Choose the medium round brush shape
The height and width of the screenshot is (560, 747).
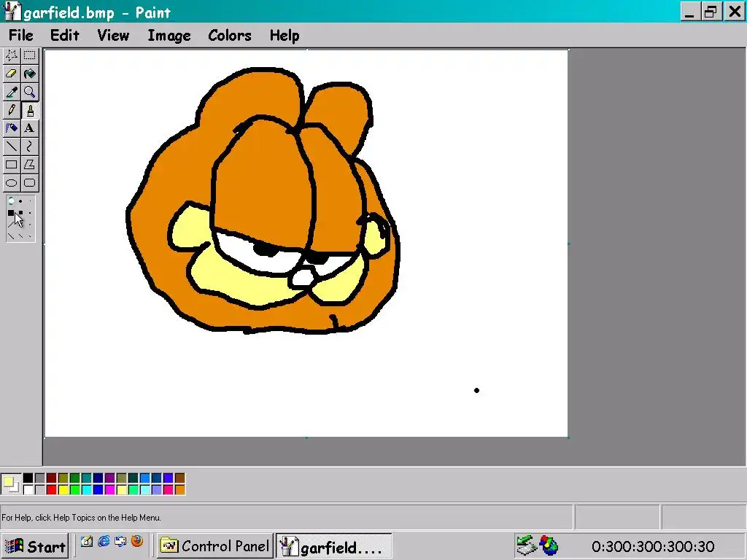20,201
